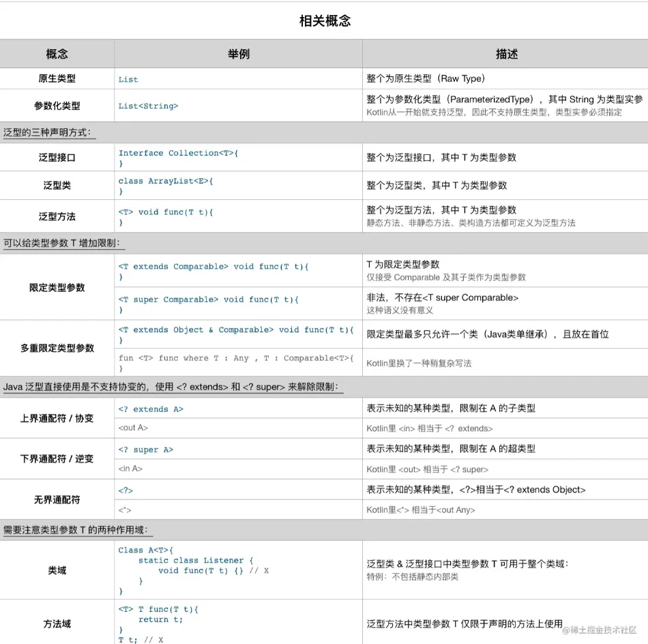Click T 为限定类型参数 description
Image resolution: width=648 pixels, height=644 pixels.
[x=403, y=264]
